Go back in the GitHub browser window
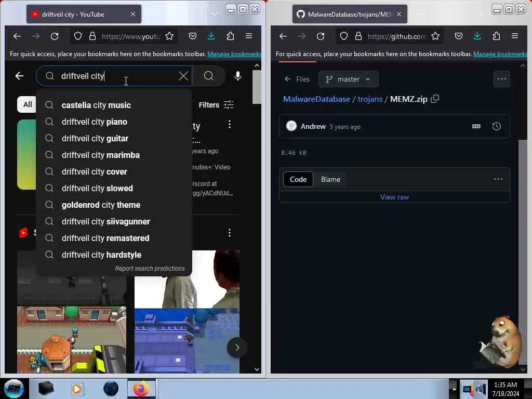This screenshot has height=399, width=532. tap(283, 36)
